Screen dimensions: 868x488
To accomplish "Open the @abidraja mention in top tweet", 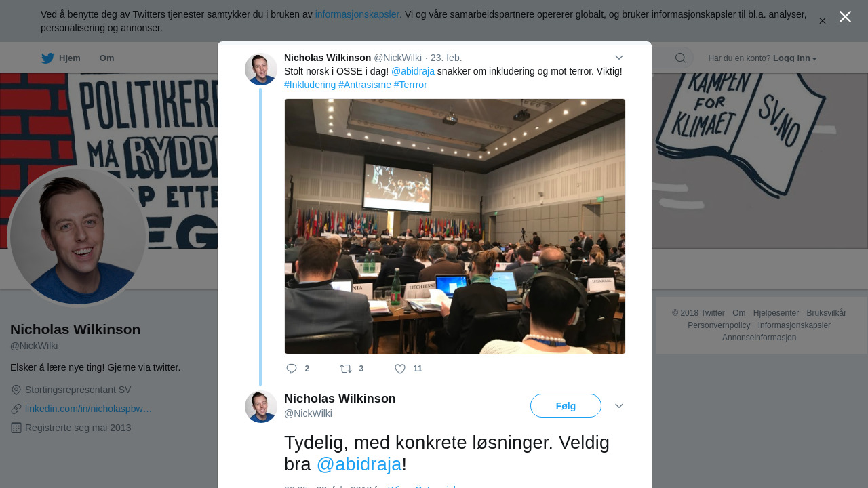I will [413, 71].
